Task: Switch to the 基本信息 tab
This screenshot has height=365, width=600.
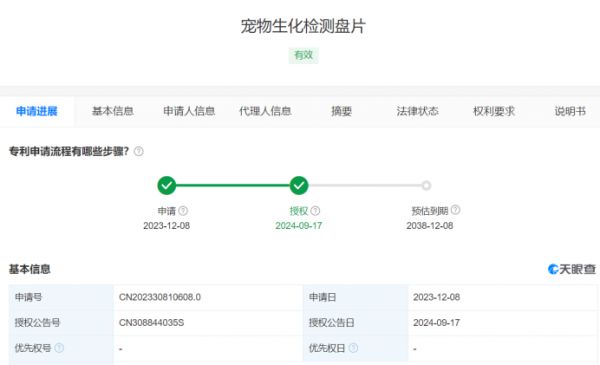Action: point(113,111)
